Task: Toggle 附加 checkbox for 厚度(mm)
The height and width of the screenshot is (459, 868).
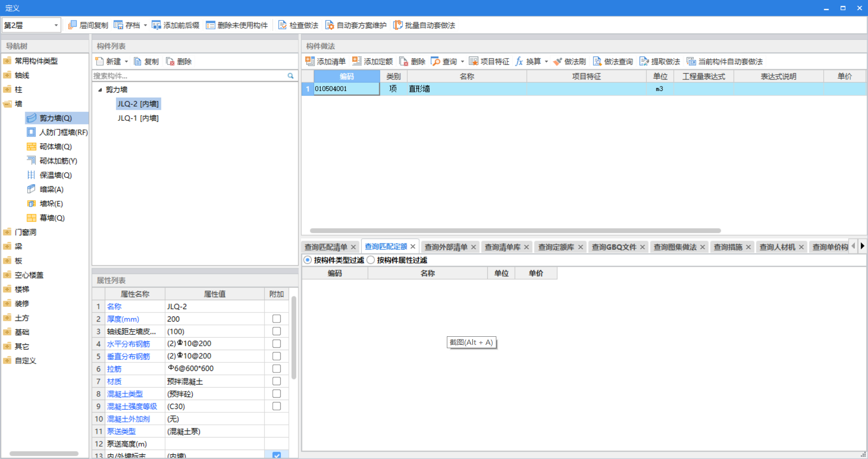Action: point(276,319)
